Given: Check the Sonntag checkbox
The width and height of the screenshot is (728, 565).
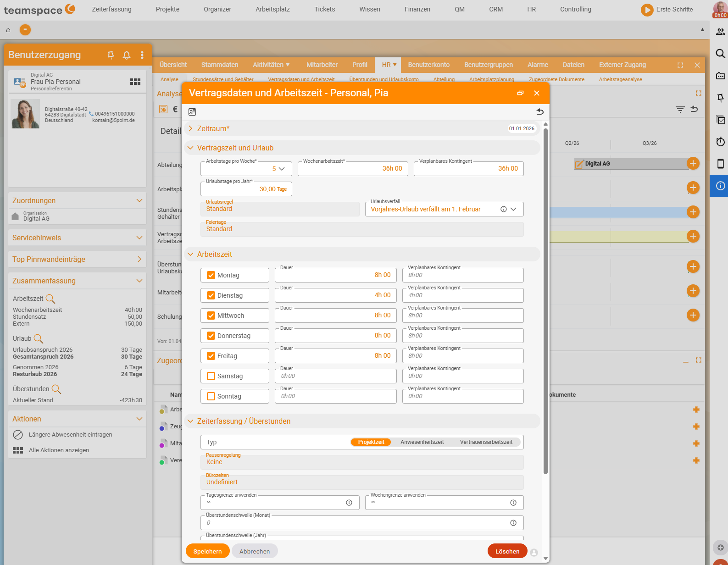Looking at the screenshot, I should [211, 396].
